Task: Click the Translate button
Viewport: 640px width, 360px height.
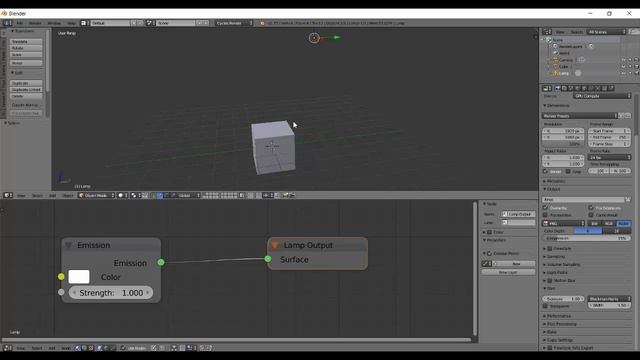Action: [x=26, y=42]
